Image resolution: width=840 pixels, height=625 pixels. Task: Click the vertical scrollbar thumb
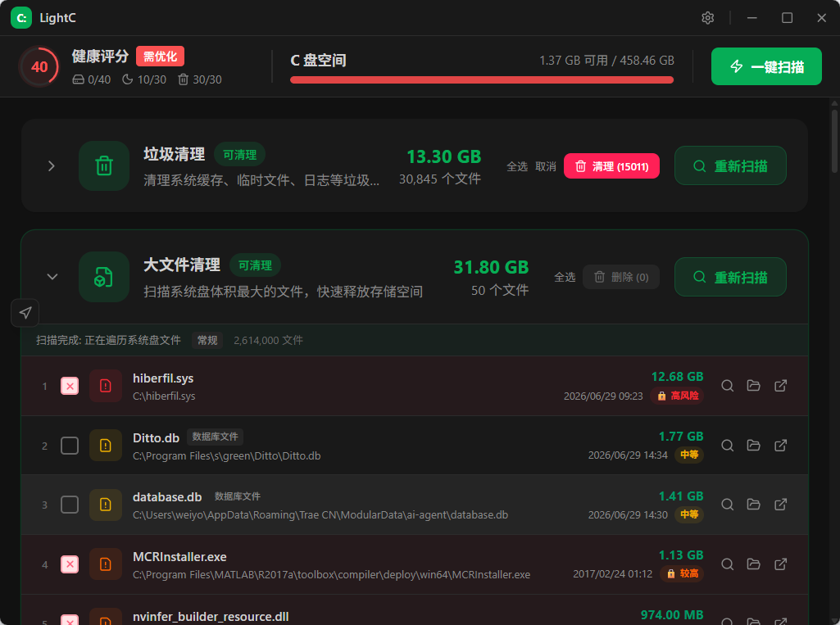click(x=834, y=140)
